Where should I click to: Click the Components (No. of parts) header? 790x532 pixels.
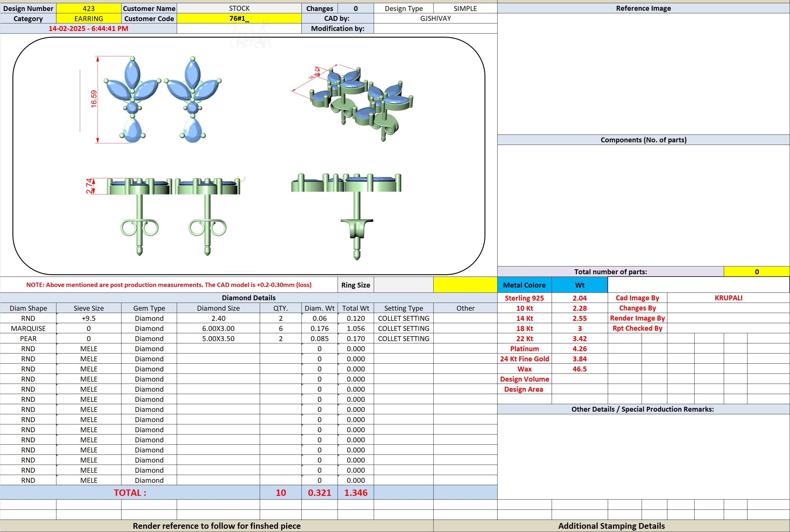tap(643, 140)
